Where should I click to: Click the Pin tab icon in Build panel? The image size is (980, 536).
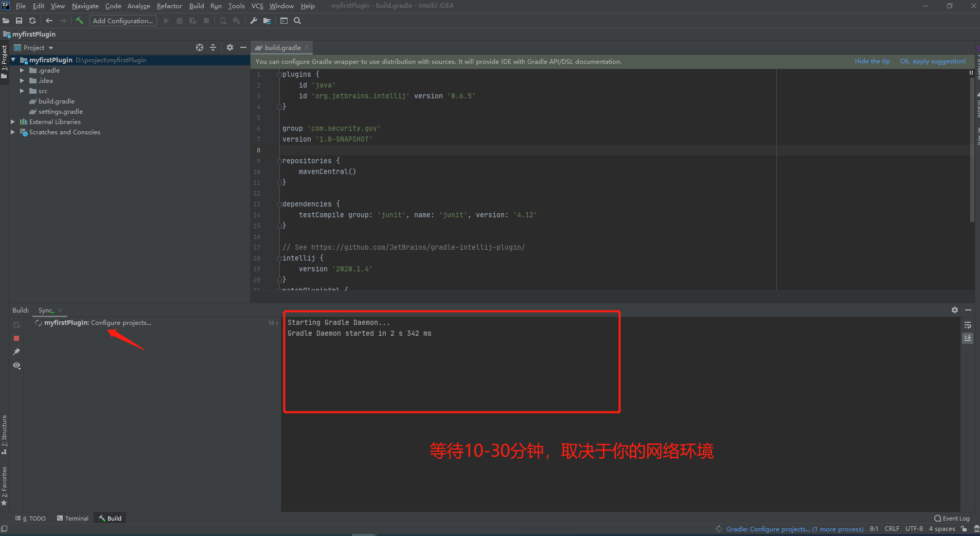[16, 352]
